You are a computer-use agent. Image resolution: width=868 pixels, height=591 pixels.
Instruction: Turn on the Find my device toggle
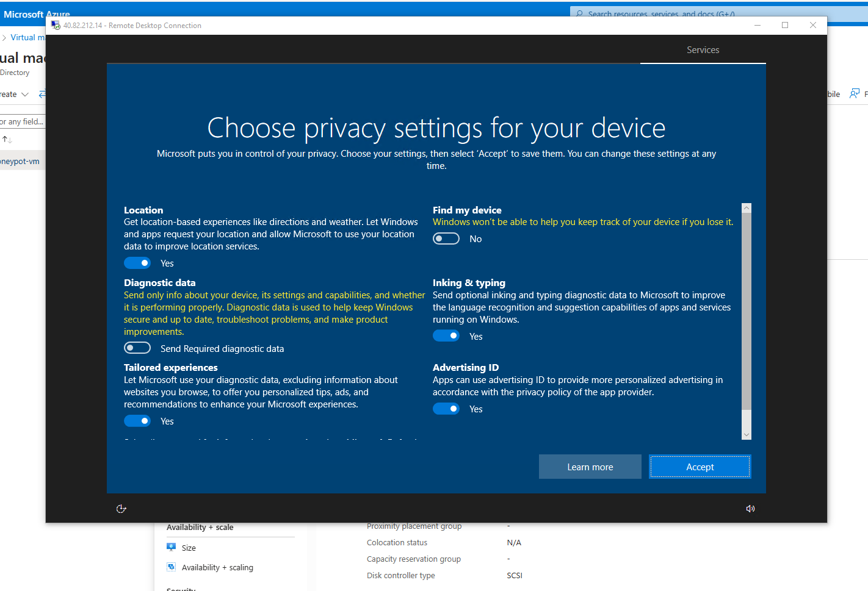[446, 238]
